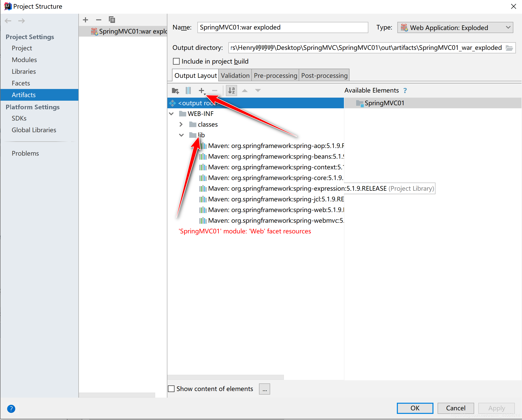
Task: Switch to the Output Layout tab
Action: point(195,76)
